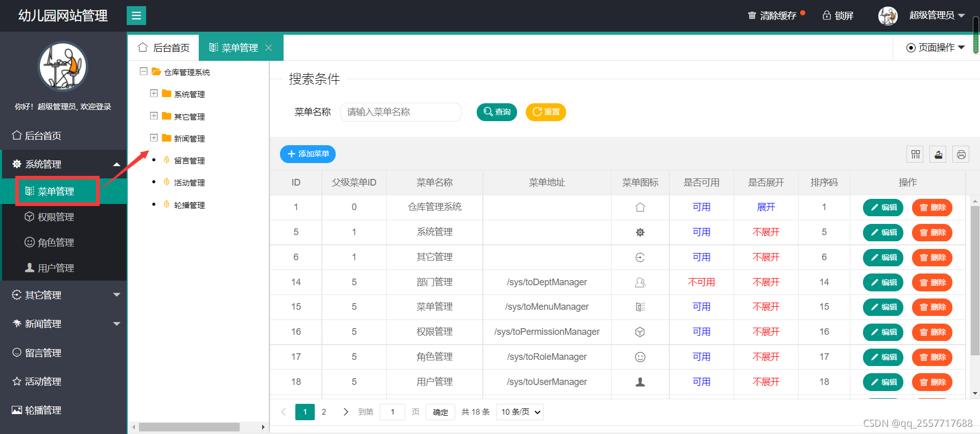Viewport: 980px width, 434px height.
Task: Click the 菜单名称 search input field
Action: 401,112
